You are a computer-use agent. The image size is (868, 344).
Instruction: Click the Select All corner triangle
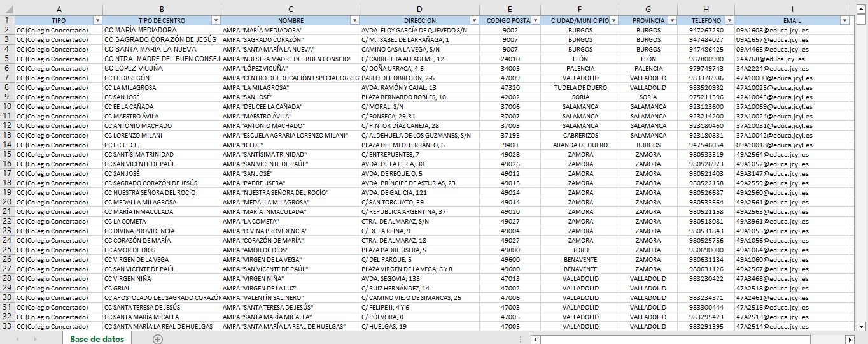[7, 9]
